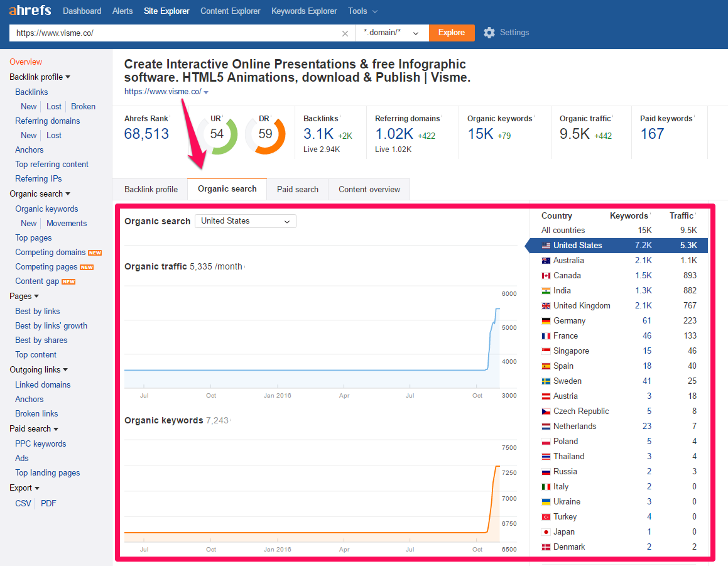Click the Turkey flag icon
The height and width of the screenshot is (566, 728).
[546, 517]
